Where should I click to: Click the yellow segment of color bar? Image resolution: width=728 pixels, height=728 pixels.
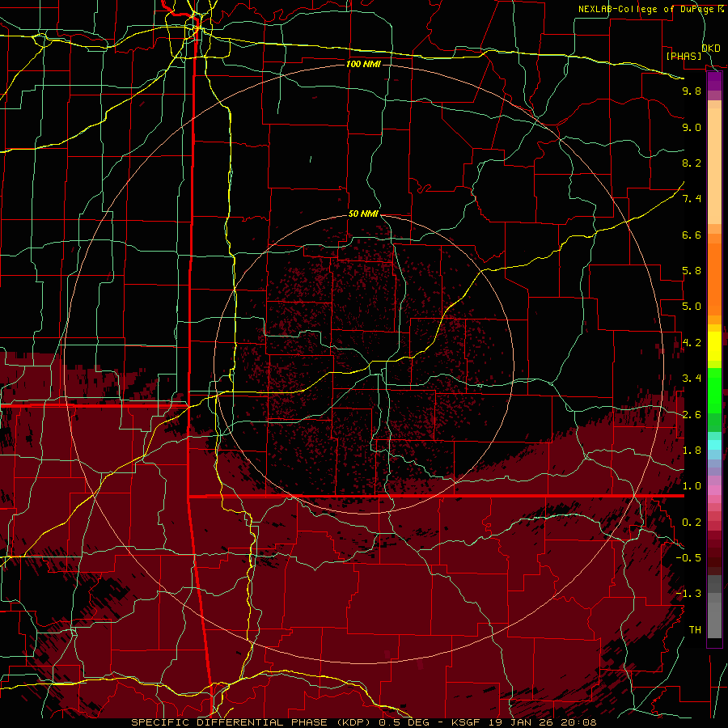tap(714, 346)
